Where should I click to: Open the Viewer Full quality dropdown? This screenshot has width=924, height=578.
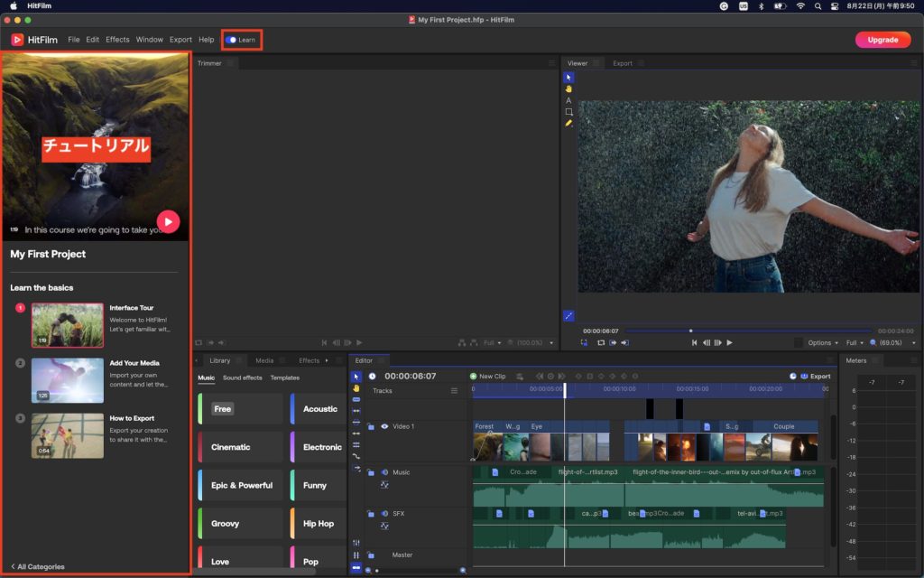click(x=855, y=343)
